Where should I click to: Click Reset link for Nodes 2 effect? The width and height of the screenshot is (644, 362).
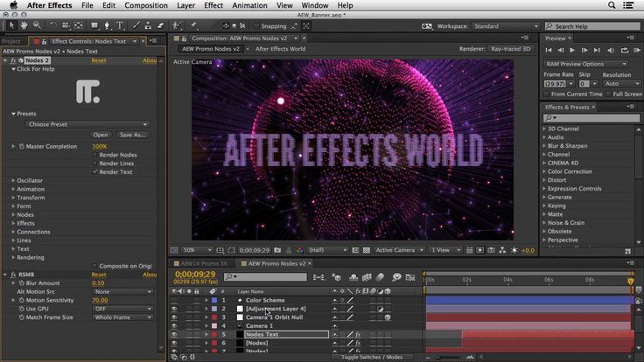pyautogui.click(x=99, y=60)
